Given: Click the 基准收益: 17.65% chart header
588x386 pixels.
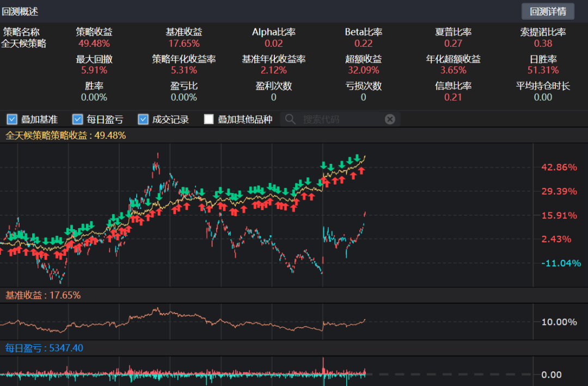Looking at the screenshot, I should [43, 295].
